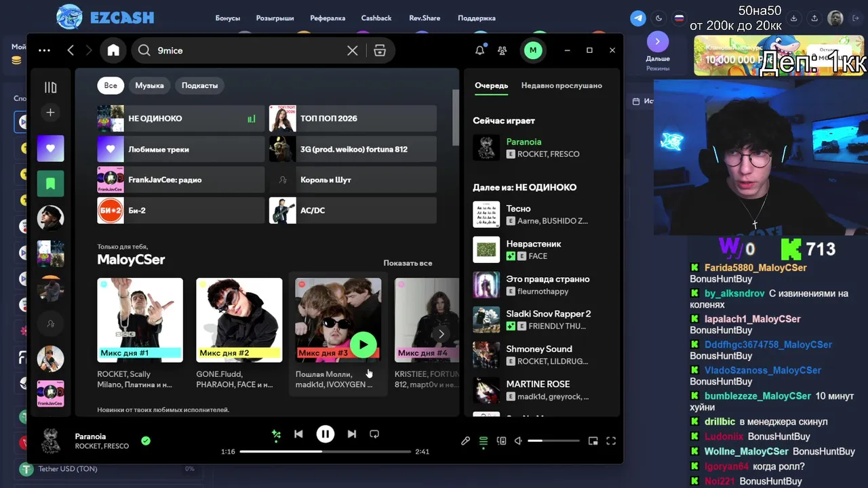Open Spotify home page
This screenshot has height=488, width=868.
[113, 50]
